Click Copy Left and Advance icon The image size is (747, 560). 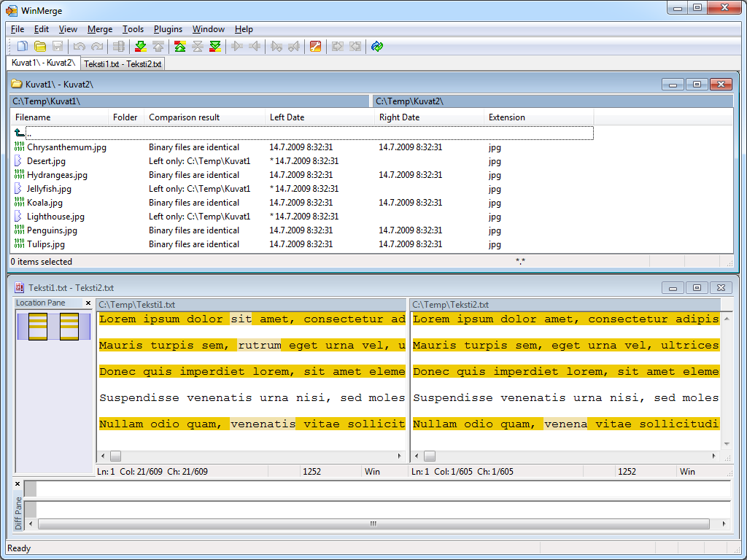[x=294, y=46]
